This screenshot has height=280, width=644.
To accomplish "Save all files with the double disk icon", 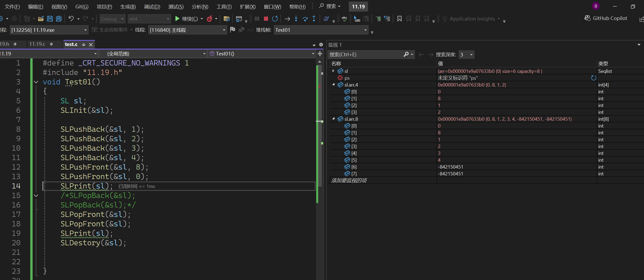I will 59,19.
